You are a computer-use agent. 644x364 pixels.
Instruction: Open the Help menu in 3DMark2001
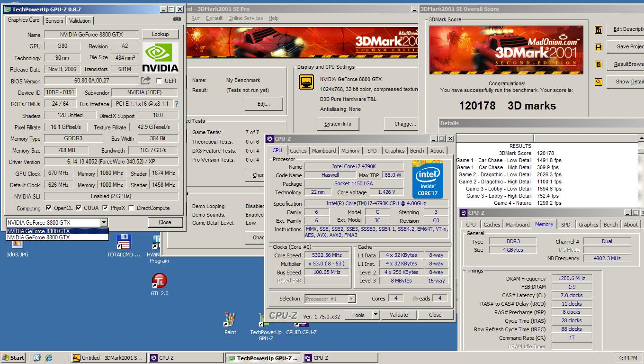click(273, 18)
